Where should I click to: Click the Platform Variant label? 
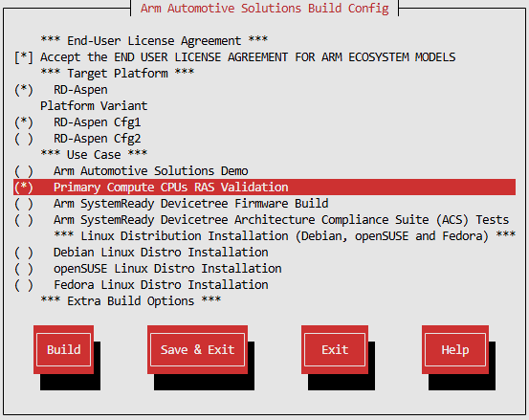94,106
